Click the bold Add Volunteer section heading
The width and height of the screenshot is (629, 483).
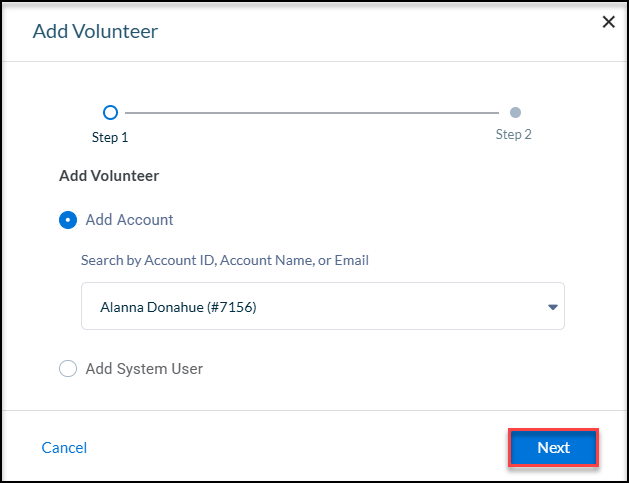(x=109, y=176)
